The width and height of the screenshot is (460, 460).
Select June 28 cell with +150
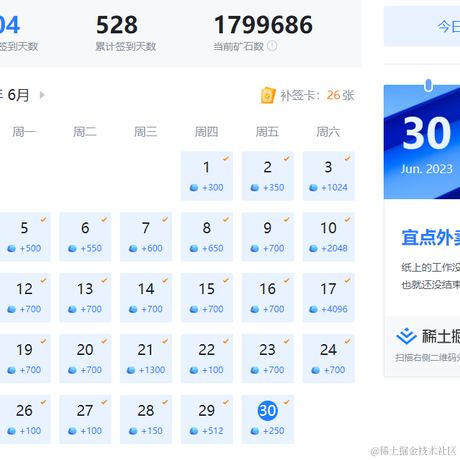point(146,419)
